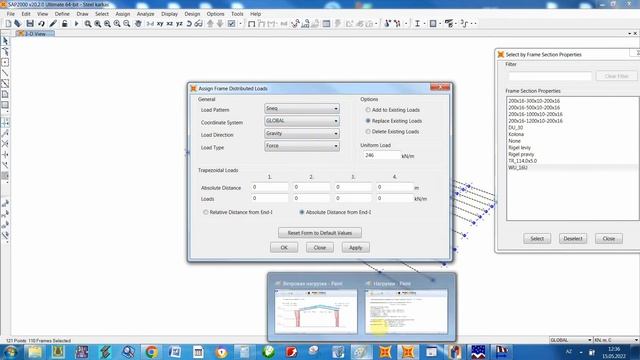640x360 pixels.
Task: Switch to the xy plane view
Action: tap(160, 24)
